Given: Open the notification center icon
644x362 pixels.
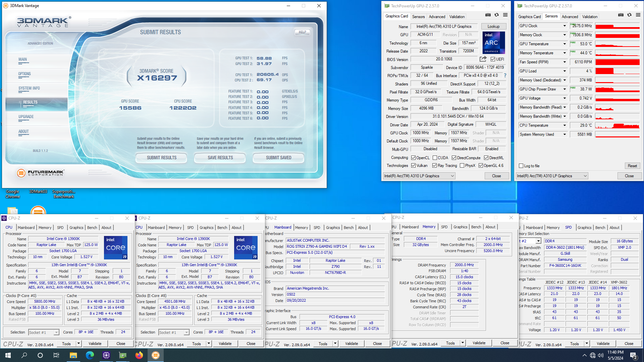Looking at the screenshot, I should tap(634, 355).
